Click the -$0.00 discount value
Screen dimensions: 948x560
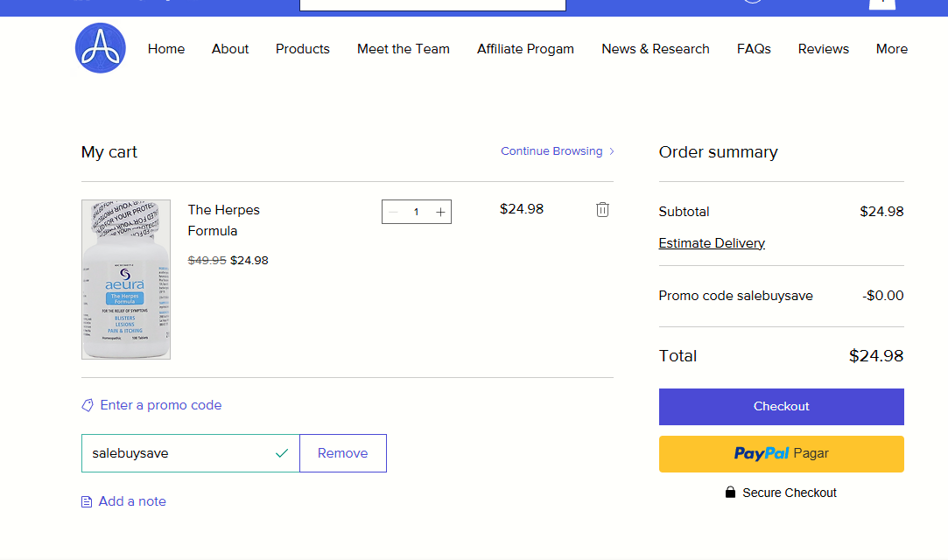point(882,296)
